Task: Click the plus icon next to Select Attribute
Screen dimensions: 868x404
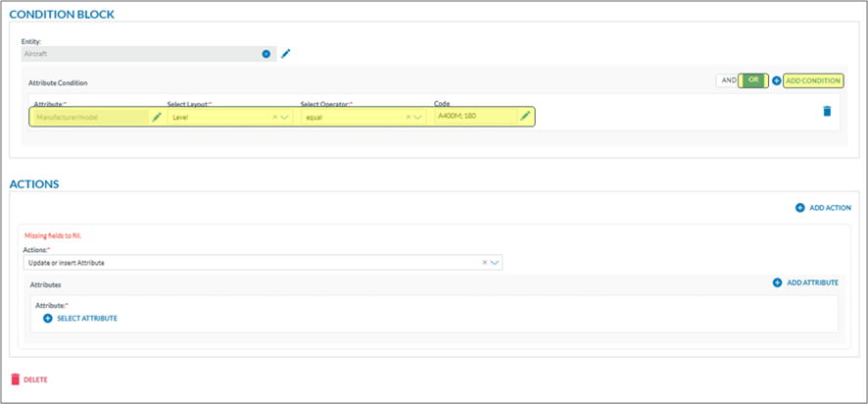Action: tap(47, 319)
